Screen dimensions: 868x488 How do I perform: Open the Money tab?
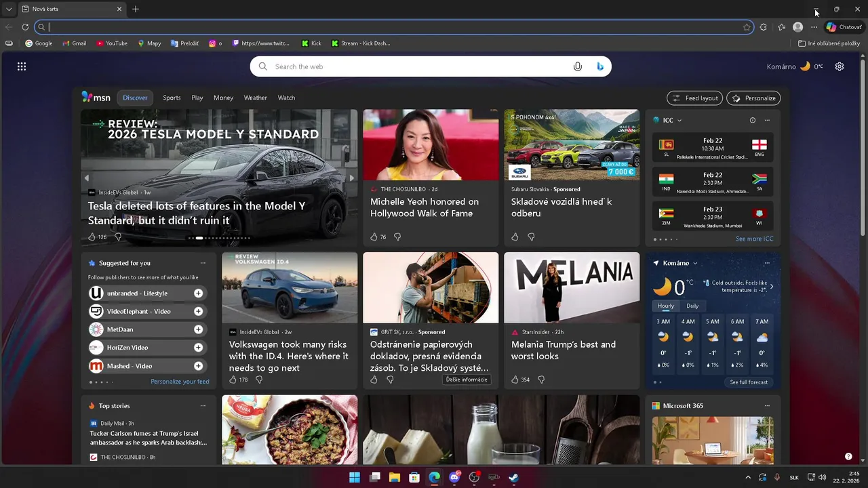tap(223, 98)
